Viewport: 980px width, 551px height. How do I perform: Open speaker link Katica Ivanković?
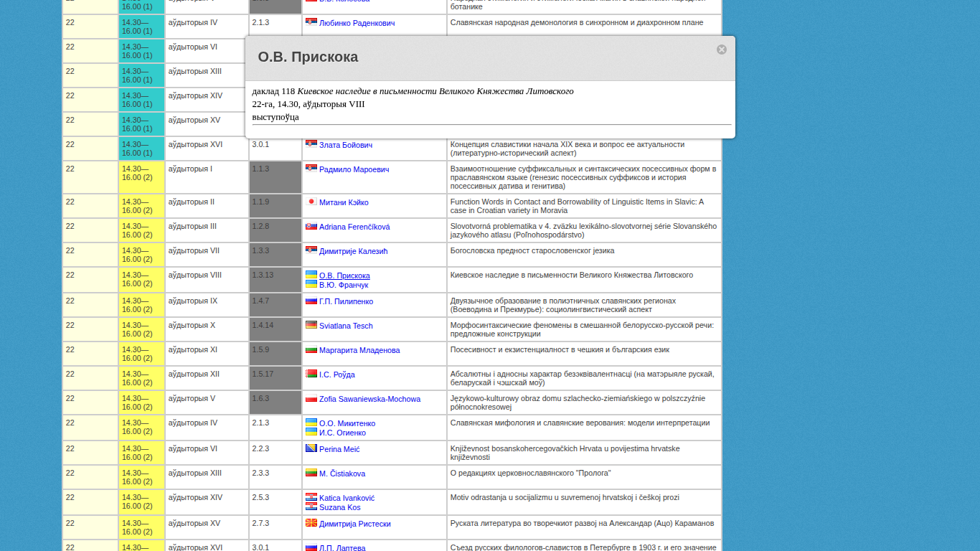point(347,498)
